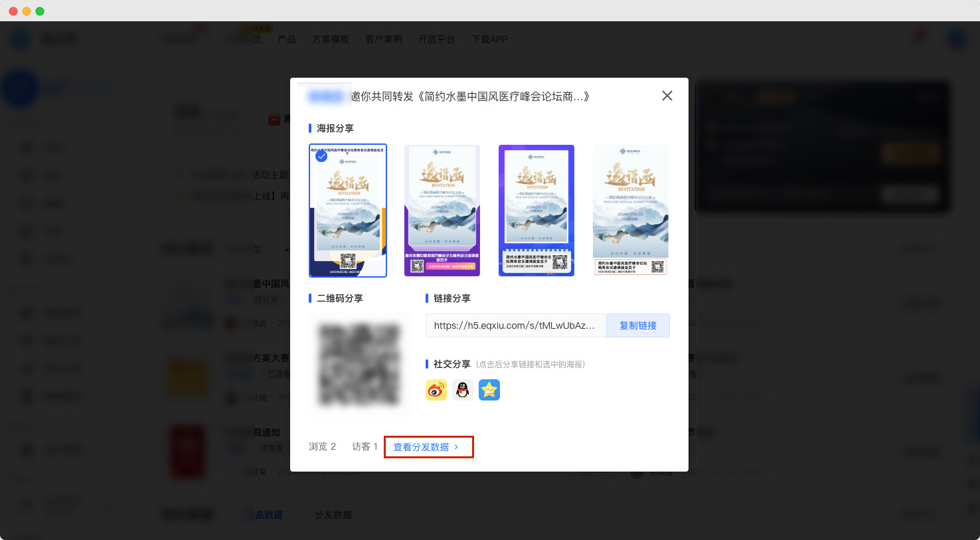The height and width of the screenshot is (540, 980).
Task: Select the first poster with blue checkmark
Action: coord(348,211)
